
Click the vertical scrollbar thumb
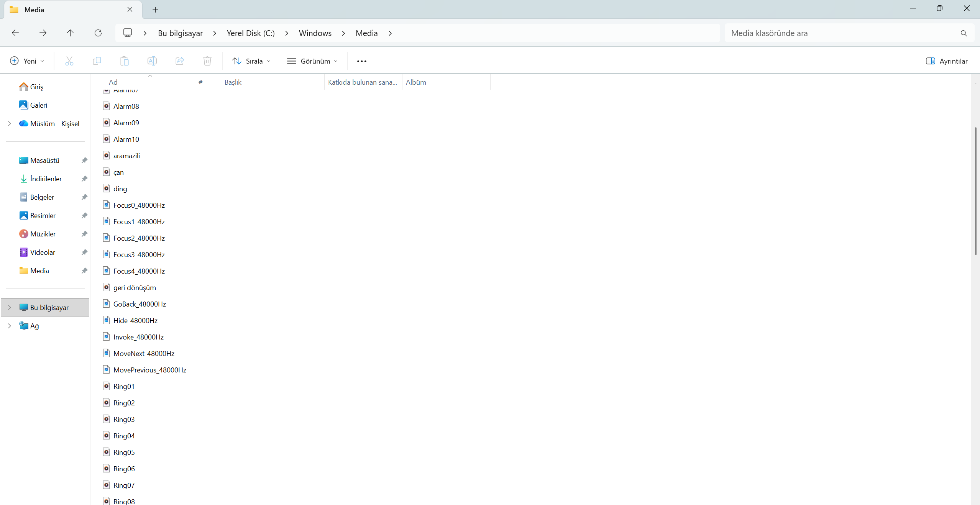click(976, 191)
